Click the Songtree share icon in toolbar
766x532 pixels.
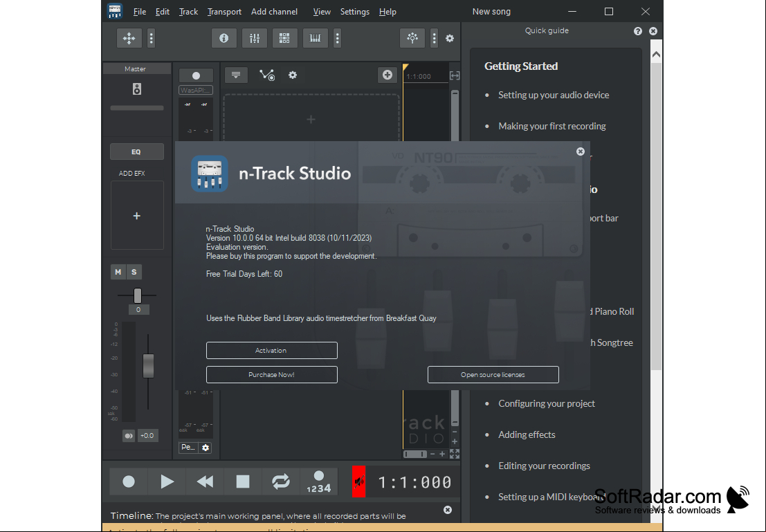tap(412, 38)
